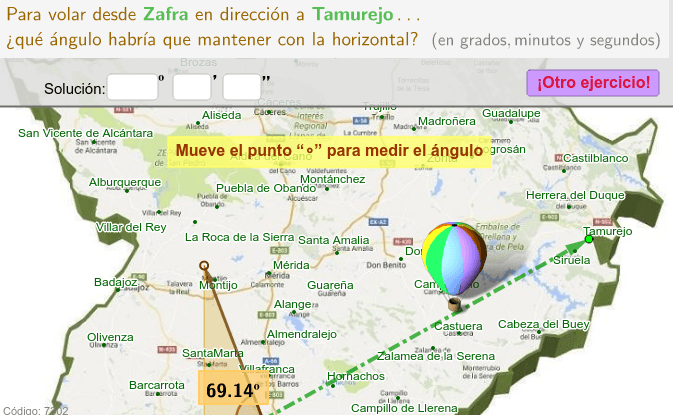The image size is (675, 417).
Task: Click the Herrera del Duque label
Action: (x=575, y=195)
